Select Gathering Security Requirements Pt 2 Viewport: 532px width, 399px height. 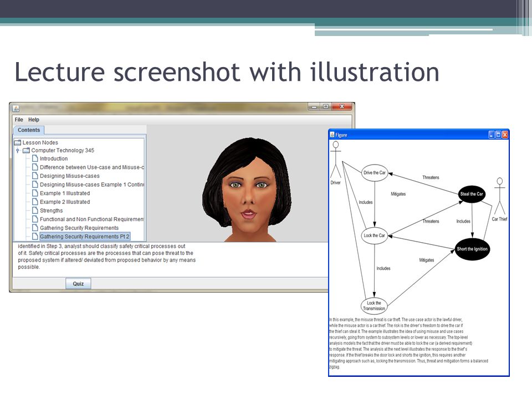(84, 237)
